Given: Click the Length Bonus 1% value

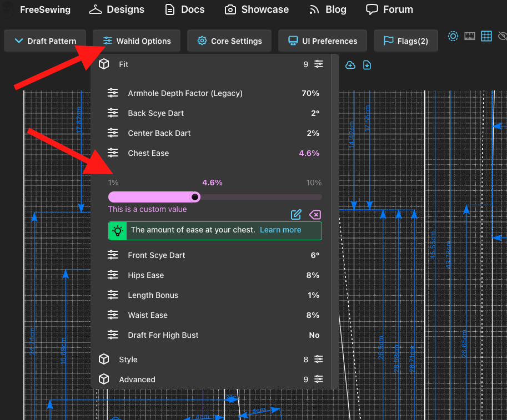Looking at the screenshot, I should (313, 295).
